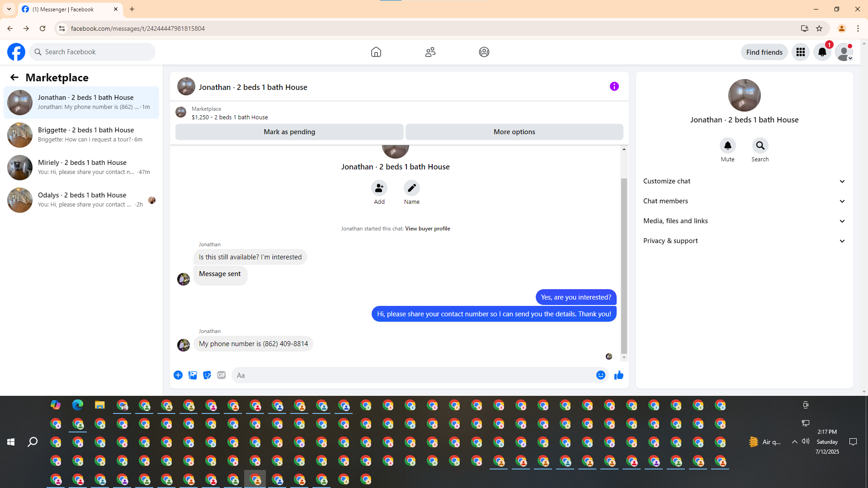This screenshot has width=868, height=488.
Task: Open the add-attachment plus icon in the composer
Action: [178, 375]
